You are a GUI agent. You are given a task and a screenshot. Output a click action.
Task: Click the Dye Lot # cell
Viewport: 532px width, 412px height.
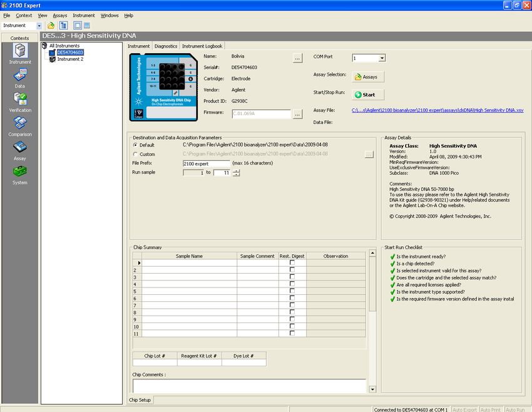pos(243,363)
